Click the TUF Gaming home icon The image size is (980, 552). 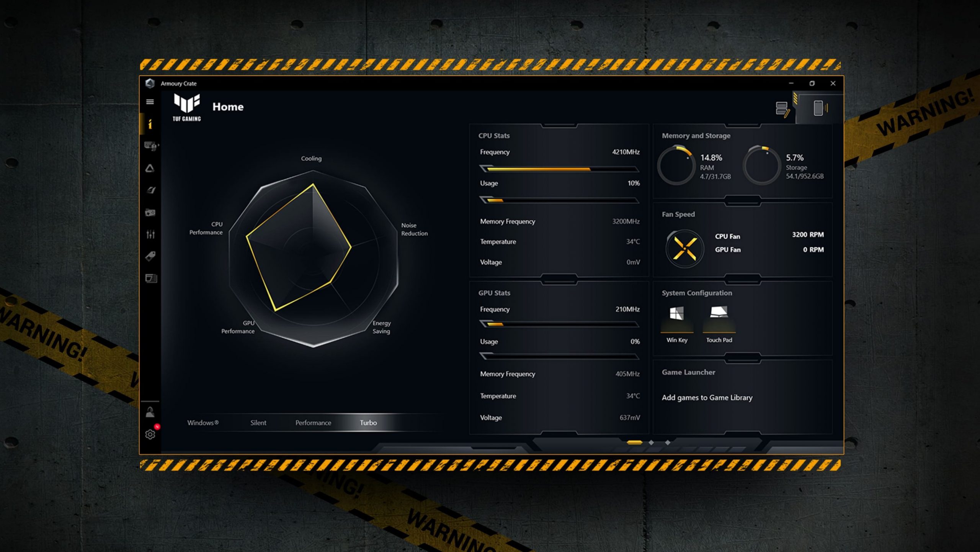tap(187, 108)
